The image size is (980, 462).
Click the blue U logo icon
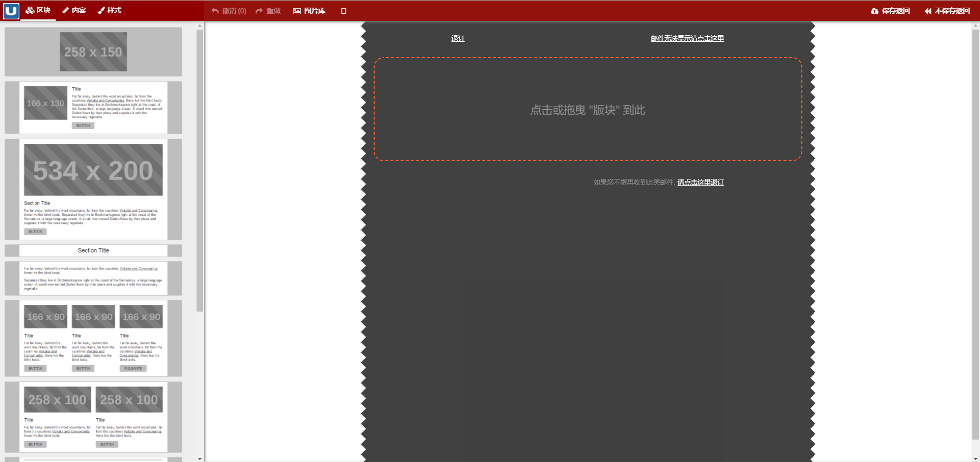pos(11,11)
